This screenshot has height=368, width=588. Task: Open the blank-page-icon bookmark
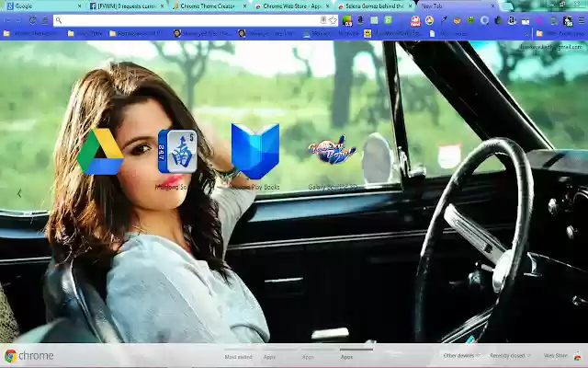[448, 34]
